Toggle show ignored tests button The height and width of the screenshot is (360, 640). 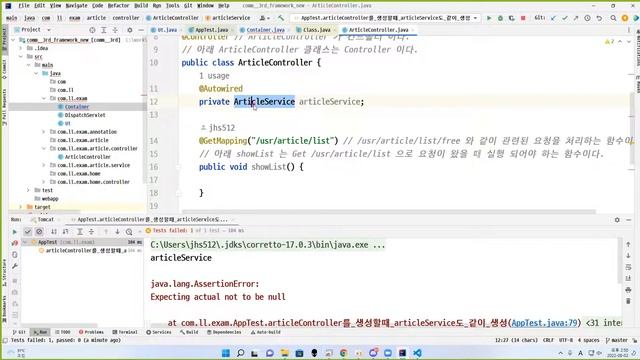39,231
